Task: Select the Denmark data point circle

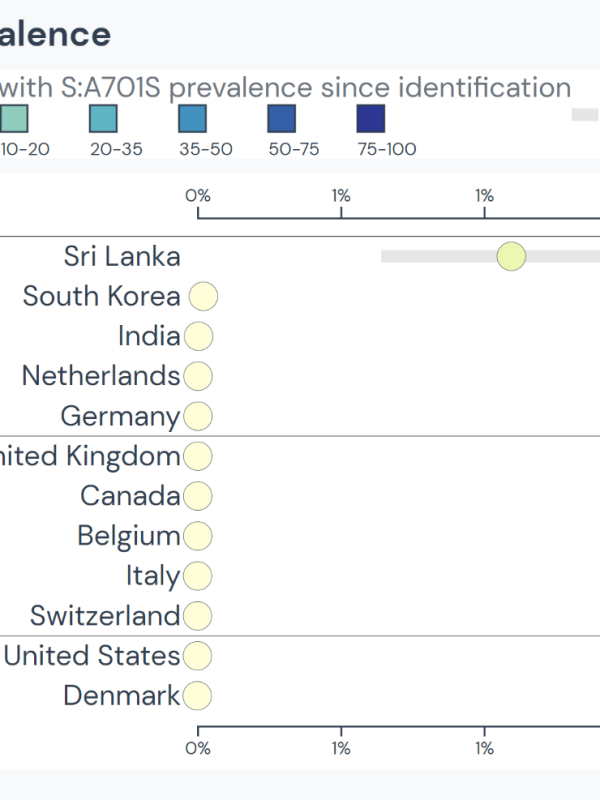Action: 198,696
